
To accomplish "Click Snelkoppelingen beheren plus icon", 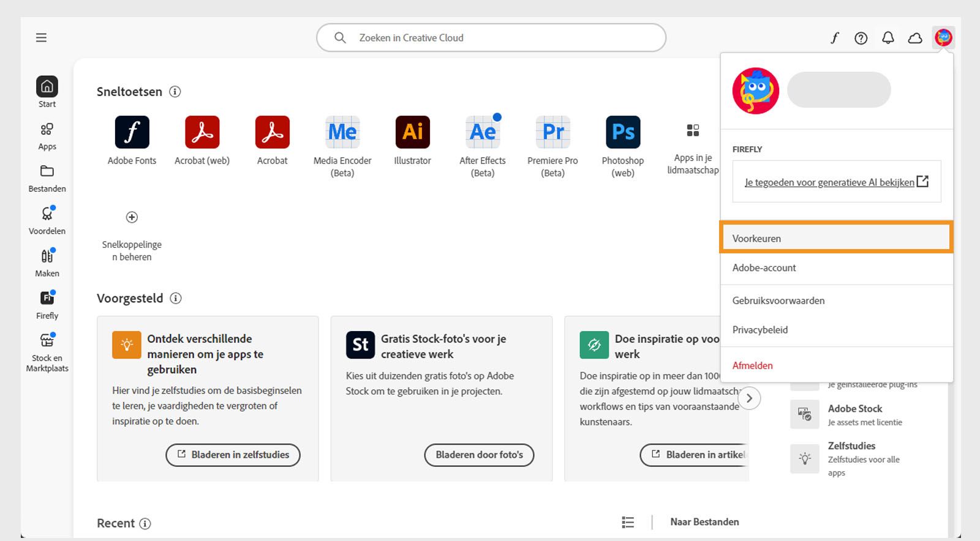I will click(x=132, y=217).
